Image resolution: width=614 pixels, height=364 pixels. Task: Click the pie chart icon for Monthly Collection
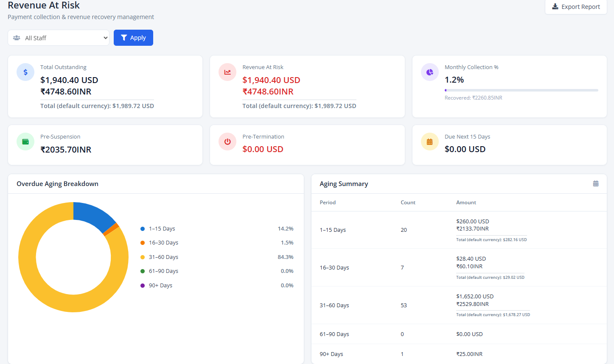click(x=430, y=72)
